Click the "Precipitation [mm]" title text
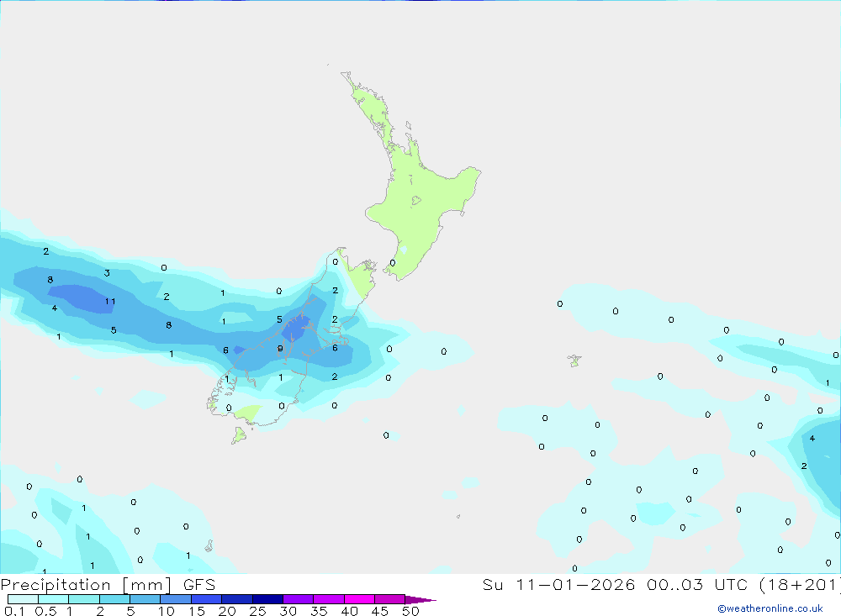The width and height of the screenshot is (841, 616). click(86, 585)
